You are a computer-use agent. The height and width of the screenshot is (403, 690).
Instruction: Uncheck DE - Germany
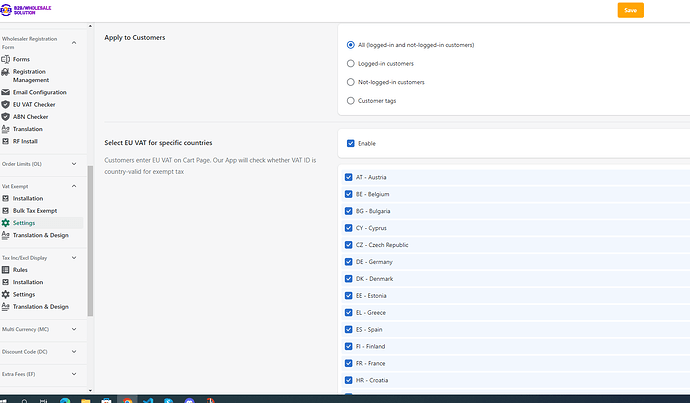(349, 262)
